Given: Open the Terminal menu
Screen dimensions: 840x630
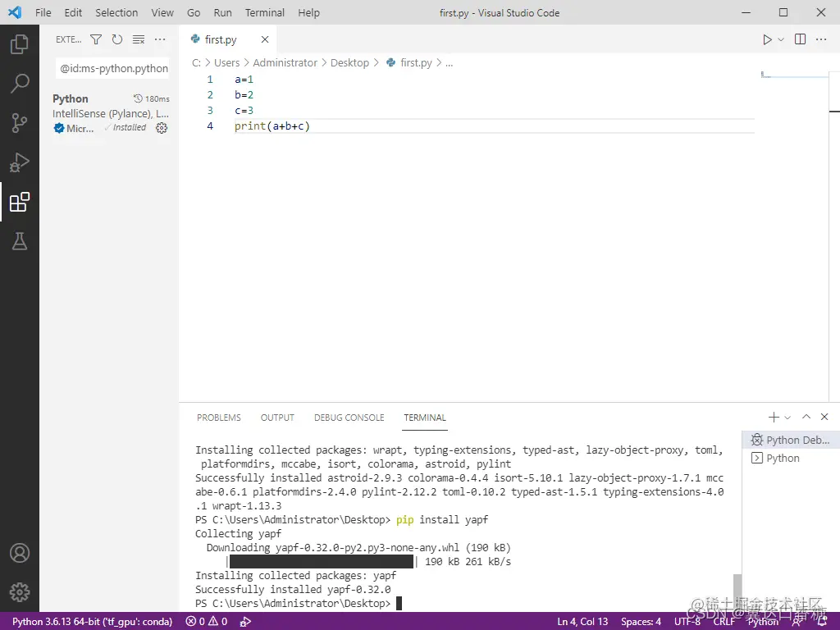Looking at the screenshot, I should (x=265, y=12).
